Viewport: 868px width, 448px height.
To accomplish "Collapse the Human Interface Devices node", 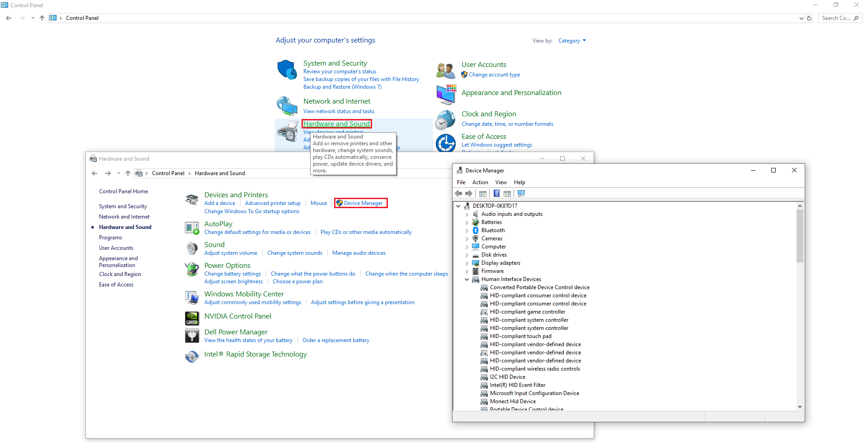I will point(467,279).
